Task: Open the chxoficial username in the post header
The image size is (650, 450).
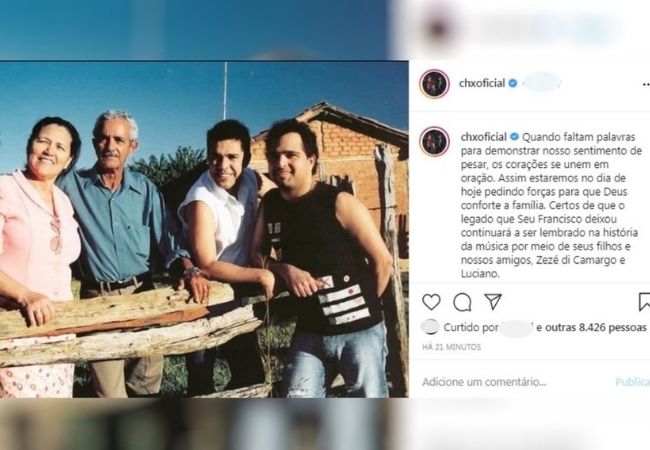Action: 482,83
